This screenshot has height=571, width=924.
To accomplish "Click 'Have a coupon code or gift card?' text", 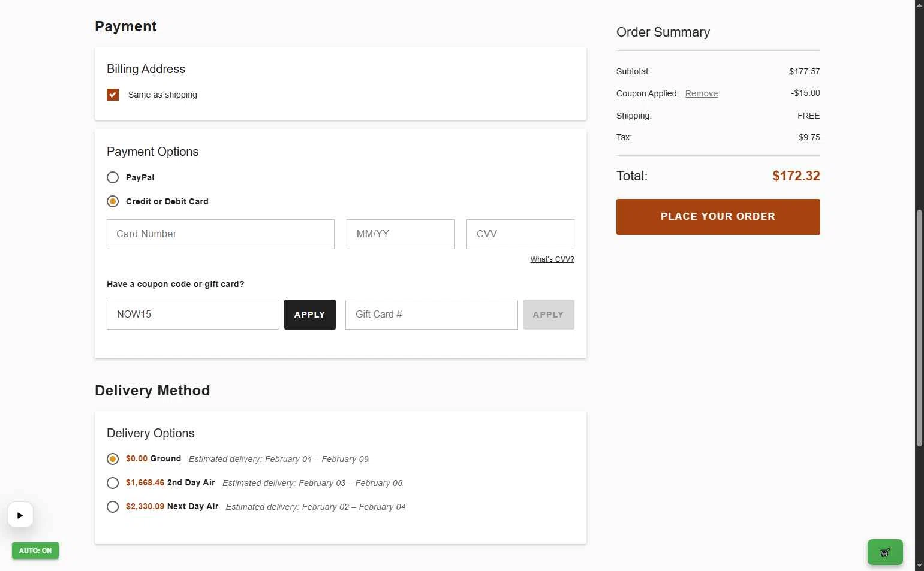I will pos(176,284).
